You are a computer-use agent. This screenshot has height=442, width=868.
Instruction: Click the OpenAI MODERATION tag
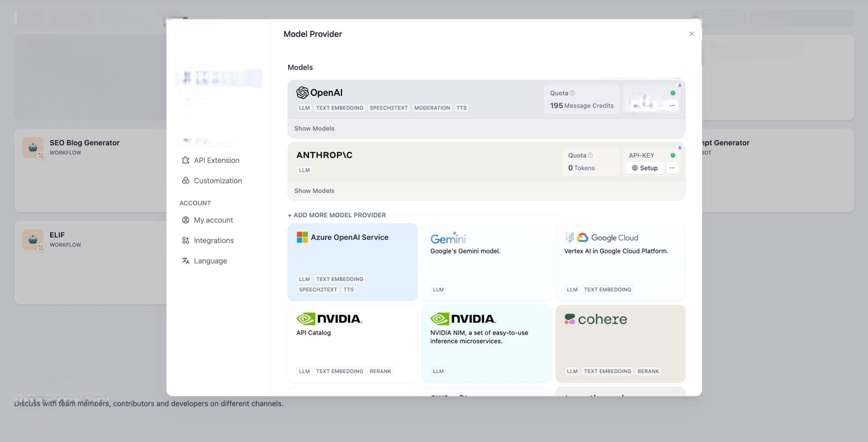pyautogui.click(x=432, y=108)
